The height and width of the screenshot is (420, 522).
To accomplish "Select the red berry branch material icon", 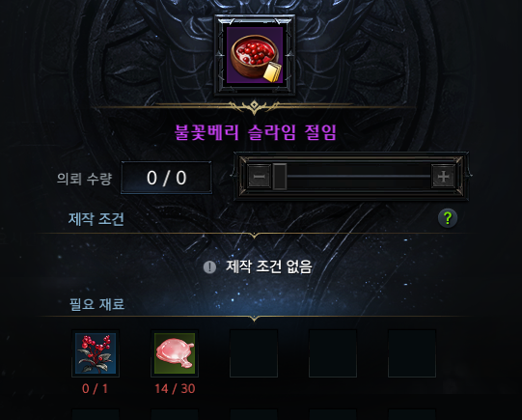I will click(96, 353).
